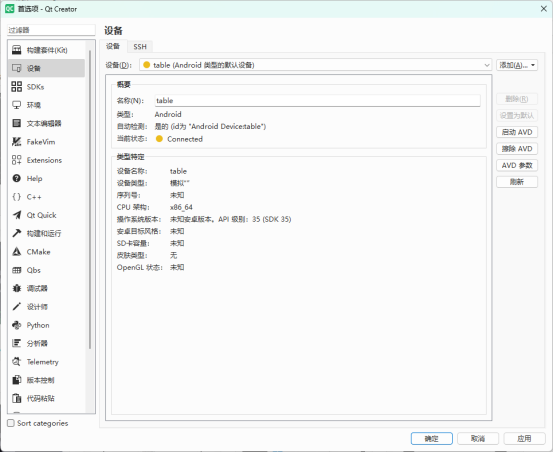This screenshot has height=453, width=553.
Task: Open the 版本控制 version control icon
Action: click(x=17, y=380)
